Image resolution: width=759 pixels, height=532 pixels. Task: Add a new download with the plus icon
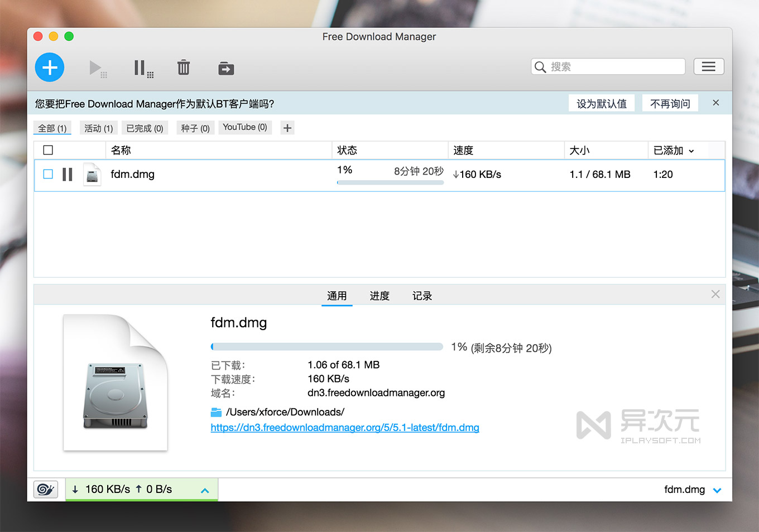coord(49,67)
